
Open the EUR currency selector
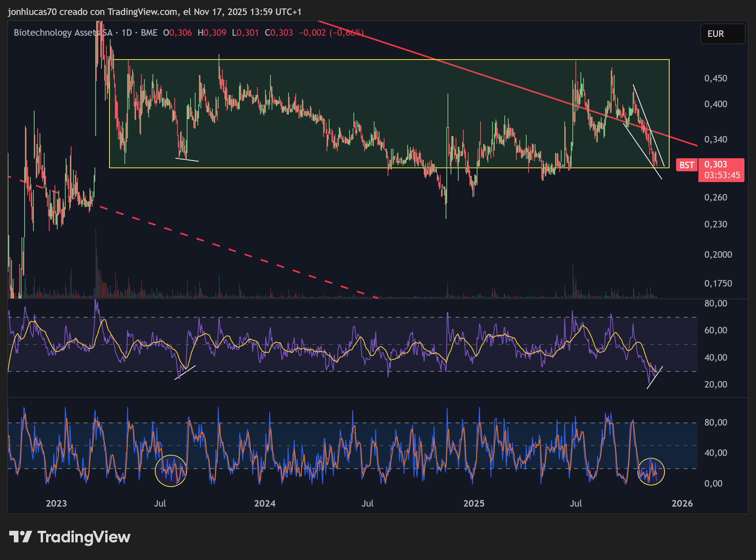[723, 34]
